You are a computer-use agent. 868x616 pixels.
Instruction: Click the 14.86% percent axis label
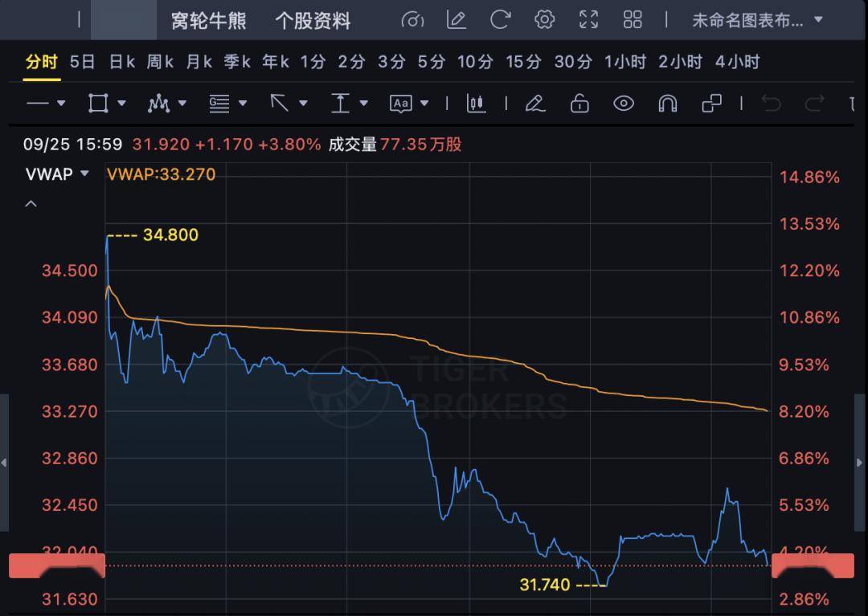pos(809,177)
